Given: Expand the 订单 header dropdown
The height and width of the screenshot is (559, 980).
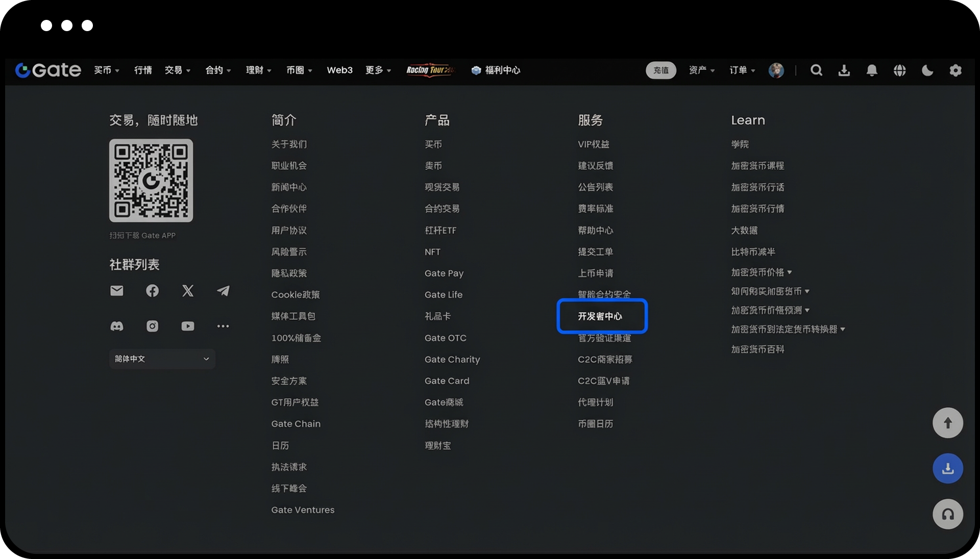Looking at the screenshot, I should coord(742,70).
